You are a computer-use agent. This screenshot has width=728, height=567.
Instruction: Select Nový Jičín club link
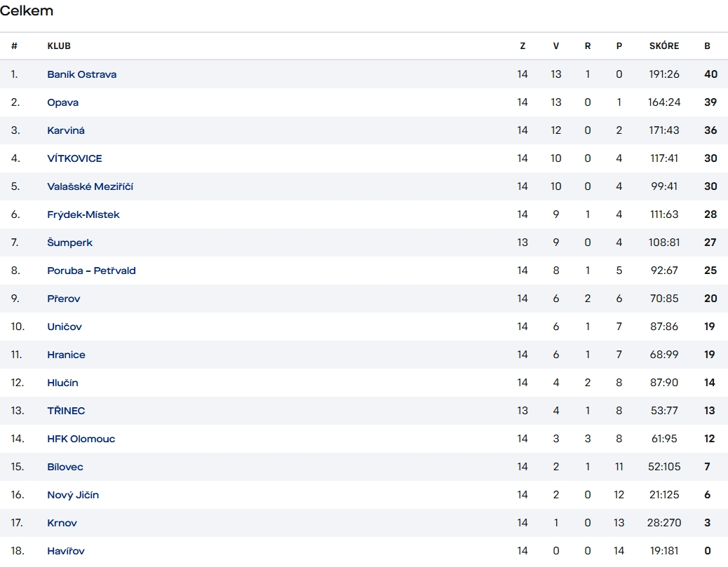[73, 495]
